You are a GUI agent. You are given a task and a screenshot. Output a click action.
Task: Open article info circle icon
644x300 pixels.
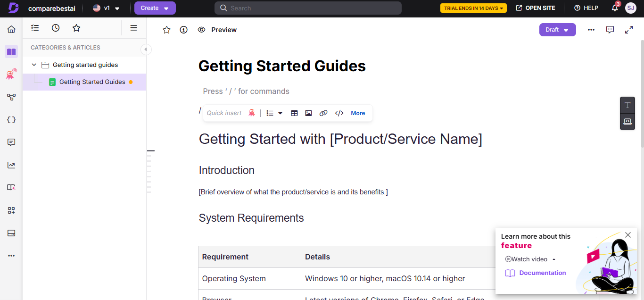click(184, 30)
